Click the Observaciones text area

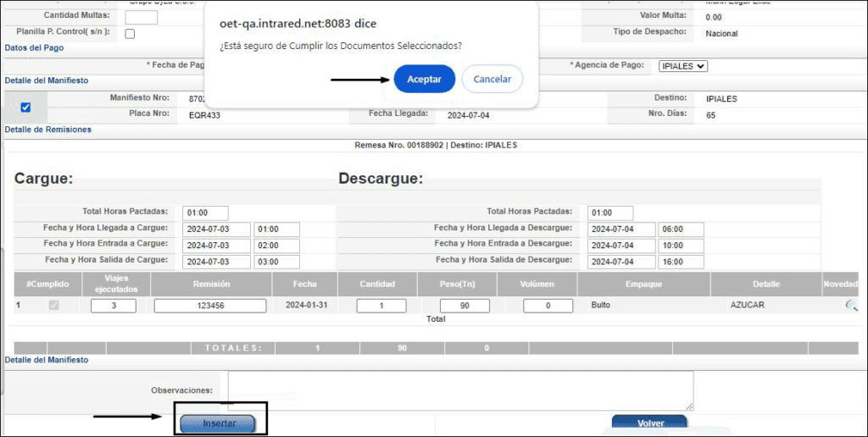[x=460, y=390]
